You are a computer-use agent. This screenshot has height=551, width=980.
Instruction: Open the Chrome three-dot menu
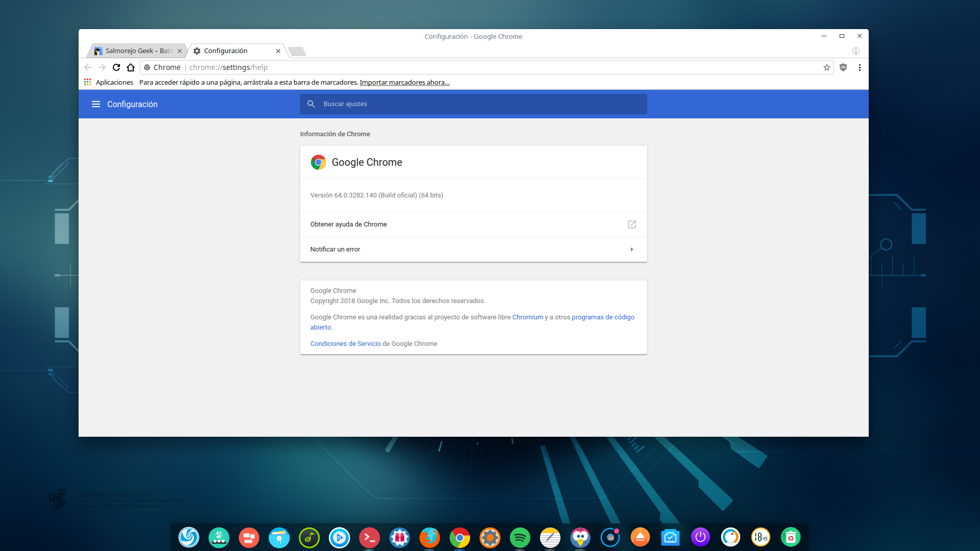[860, 67]
